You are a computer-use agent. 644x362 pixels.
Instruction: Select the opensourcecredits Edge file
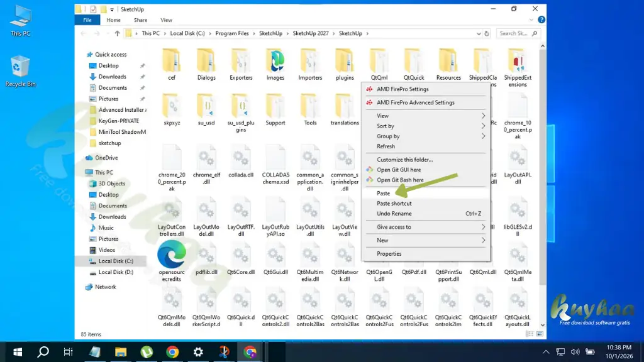[172, 261]
